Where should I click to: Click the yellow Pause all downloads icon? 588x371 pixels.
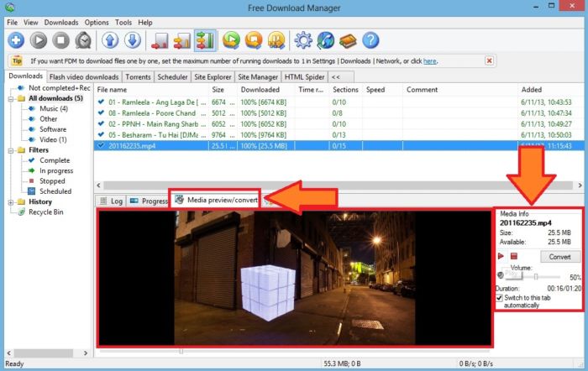point(276,40)
